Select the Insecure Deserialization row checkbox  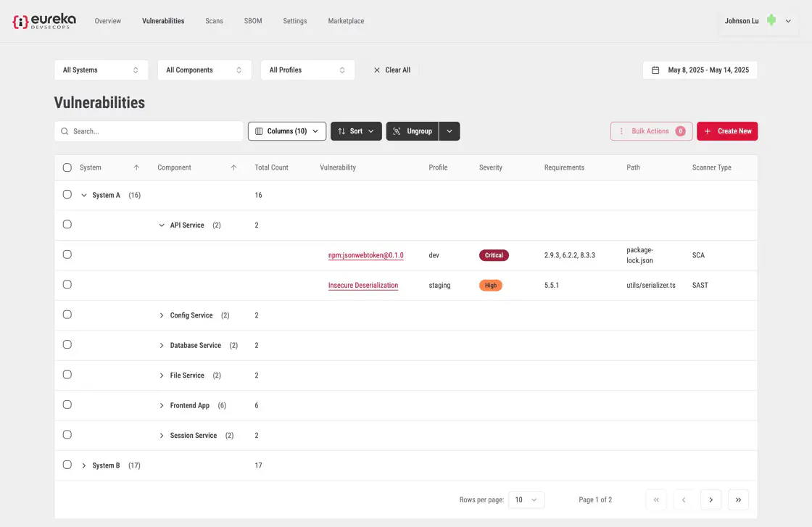coord(67,285)
